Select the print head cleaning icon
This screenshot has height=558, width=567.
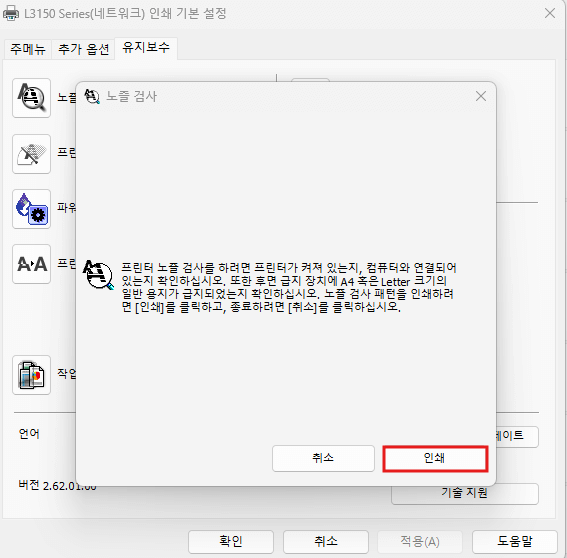[x=31, y=154]
